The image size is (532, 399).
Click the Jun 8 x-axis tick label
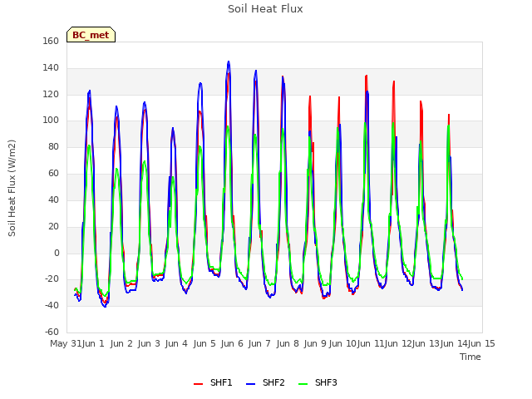click(288, 343)
